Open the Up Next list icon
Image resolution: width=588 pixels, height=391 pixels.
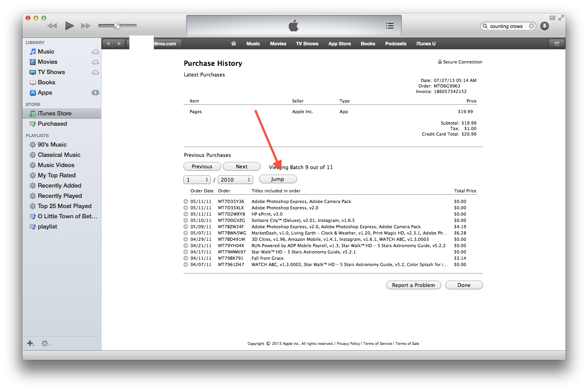tap(390, 26)
